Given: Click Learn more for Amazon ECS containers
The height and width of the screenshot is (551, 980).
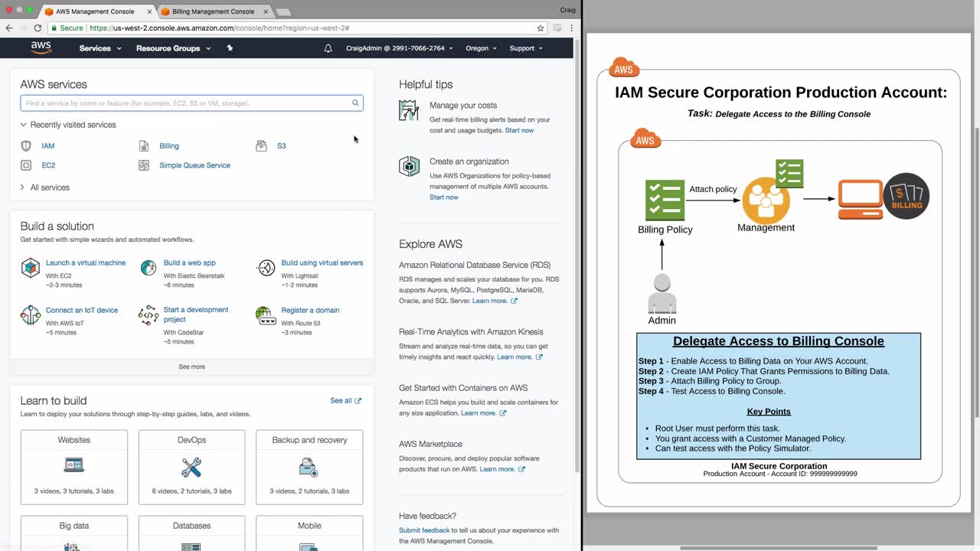Looking at the screenshot, I should coord(483,413).
